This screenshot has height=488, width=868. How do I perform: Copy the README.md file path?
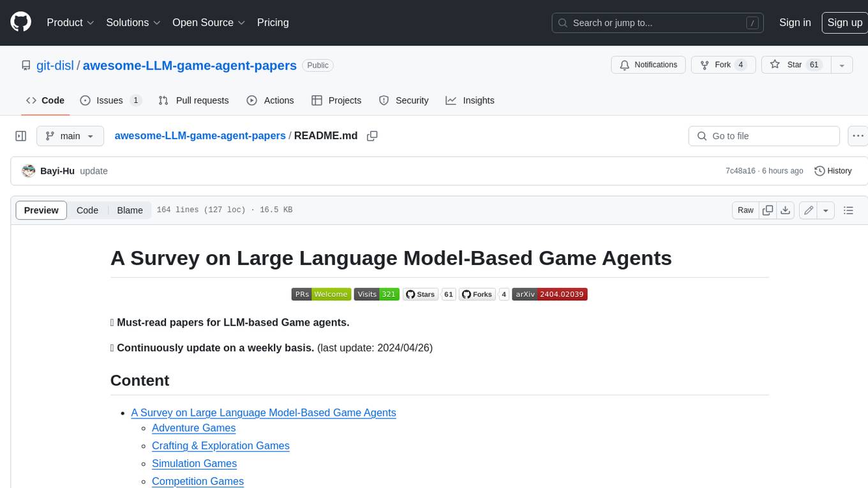tap(372, 136)
